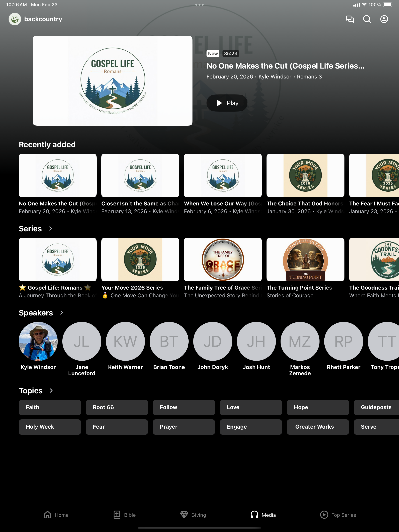Choose the Fear topic

(x=117, y=427)
